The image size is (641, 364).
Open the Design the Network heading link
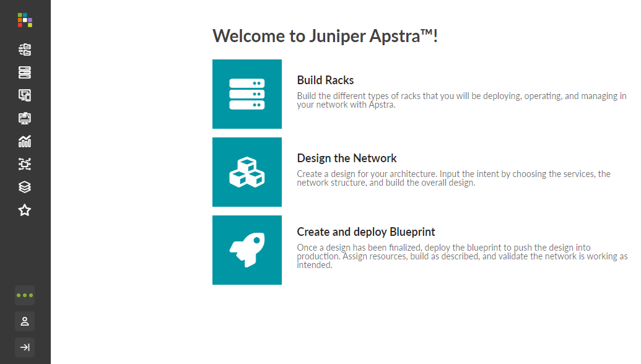(x=347, y=158)
